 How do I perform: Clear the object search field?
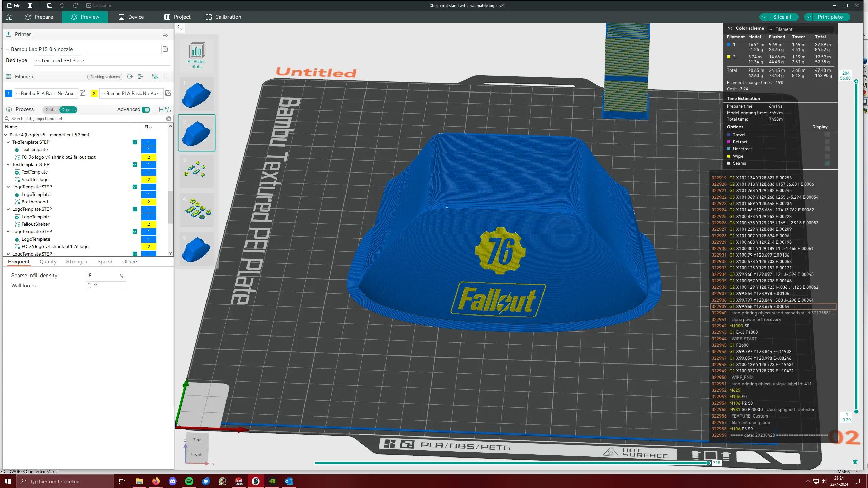(x=169, y=119)
